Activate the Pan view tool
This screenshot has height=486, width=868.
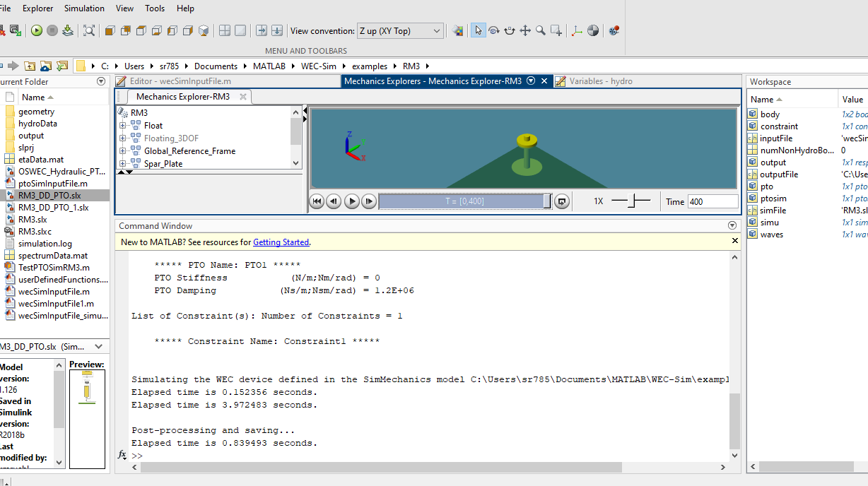click(x=526, y=30)
